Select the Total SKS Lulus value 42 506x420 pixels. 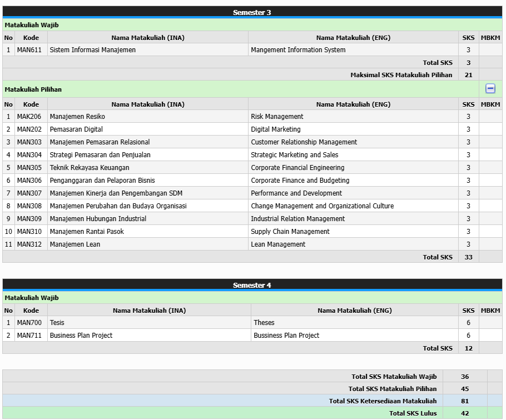click(465, 413)
